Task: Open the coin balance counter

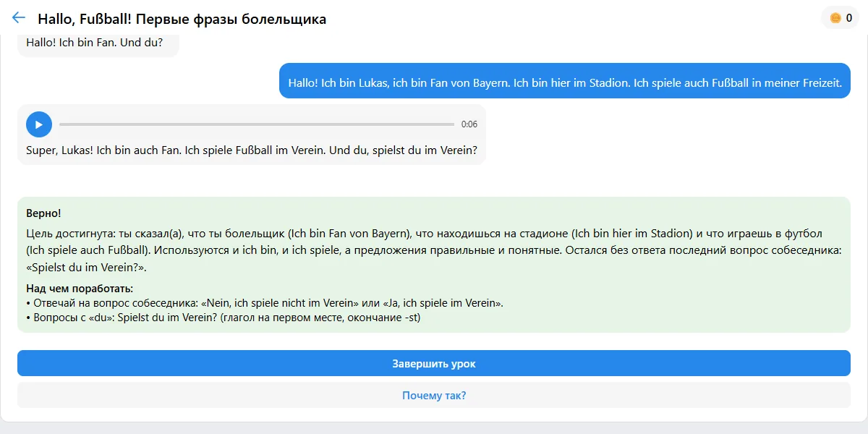Action: coord(841,18)
